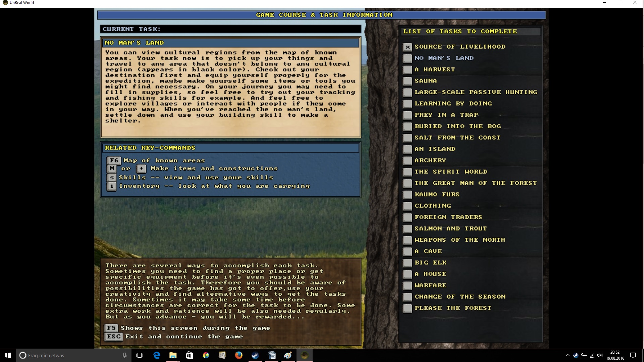Image resolution: width=644 pixels, height=362 pixels.
Task: Click the Cortana search box 'Frag mich etwas'
Action: [x=74, y=355]
